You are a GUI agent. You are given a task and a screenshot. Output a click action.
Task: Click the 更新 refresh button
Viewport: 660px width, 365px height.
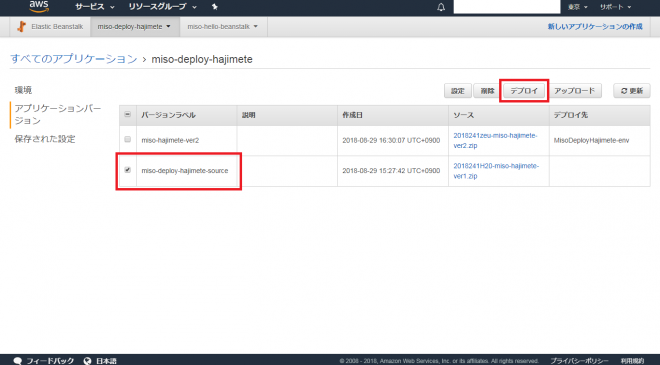pos(631,91)
